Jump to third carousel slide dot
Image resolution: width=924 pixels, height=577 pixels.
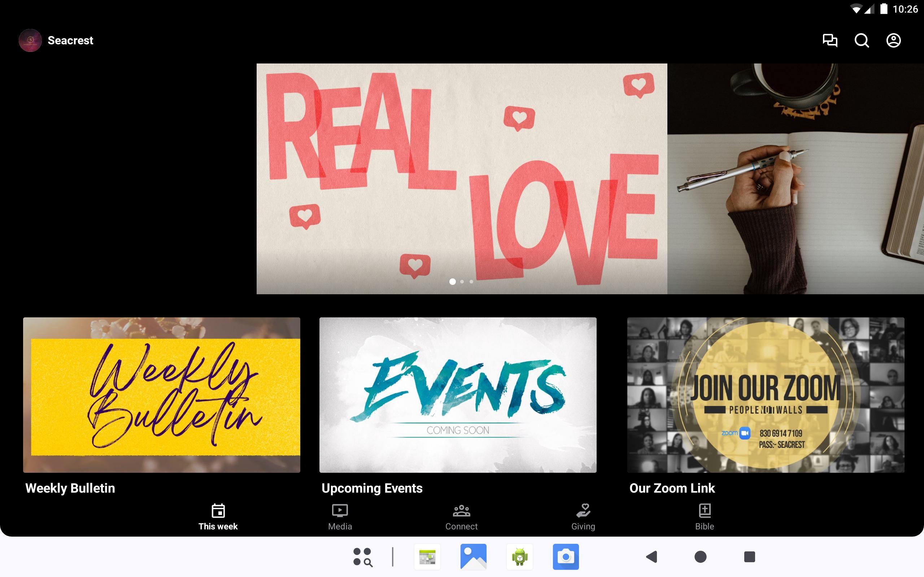[471, 282]
